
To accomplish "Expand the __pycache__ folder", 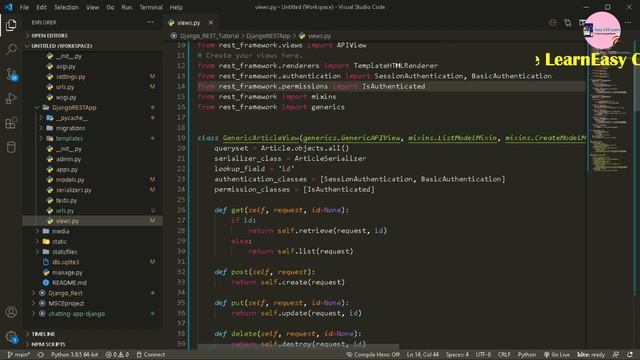I will (x=71, y=118).
